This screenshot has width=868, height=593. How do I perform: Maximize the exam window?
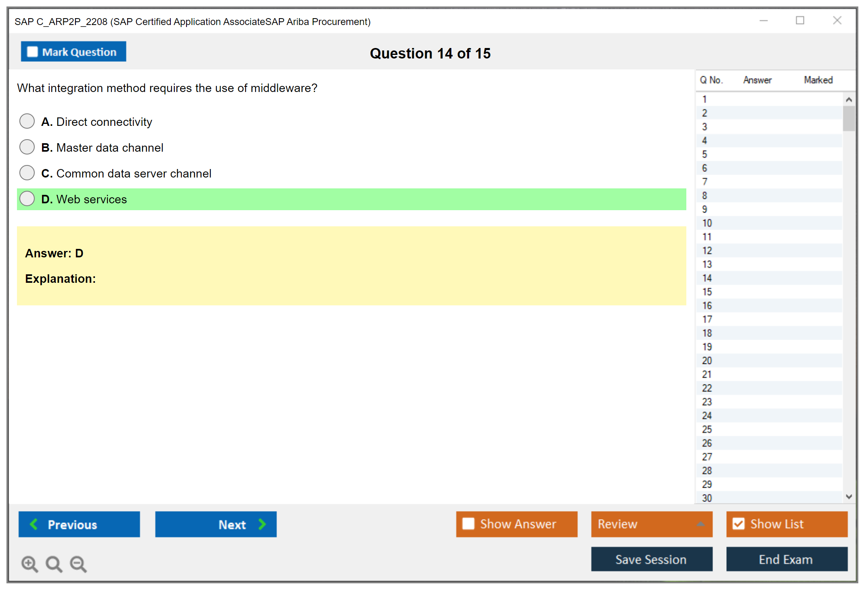(800, 21)
